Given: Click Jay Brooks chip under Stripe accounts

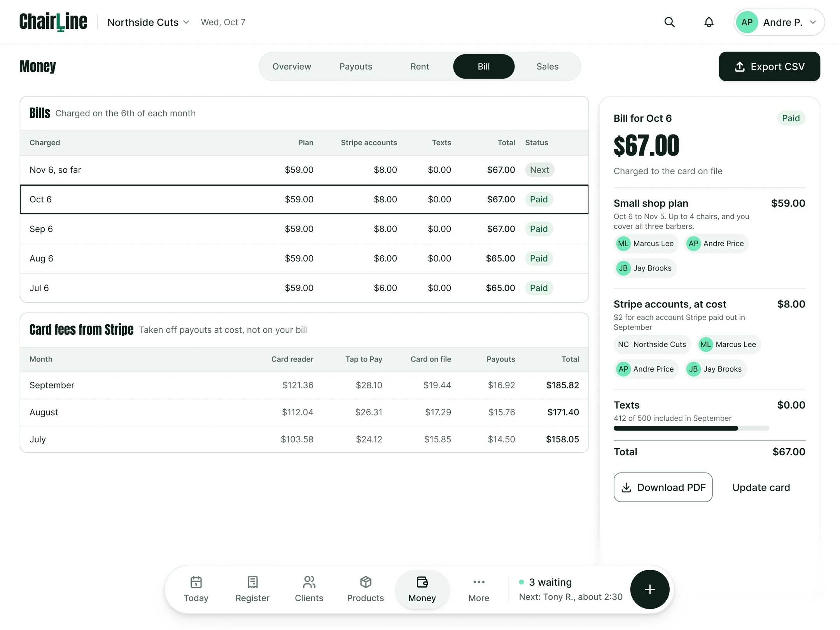Looking at the screenshot, I should coord(715,369).
